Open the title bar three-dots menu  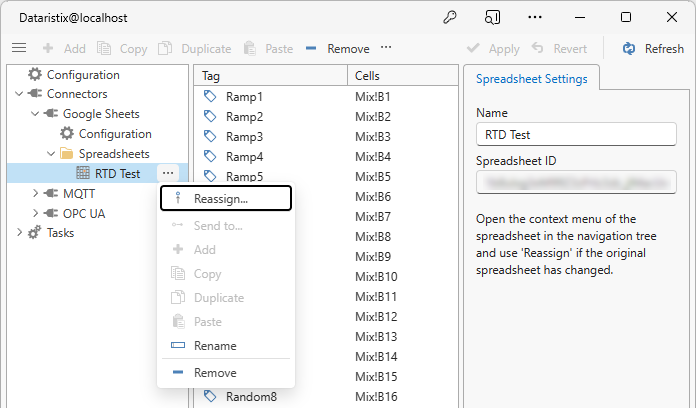(535, 17)
